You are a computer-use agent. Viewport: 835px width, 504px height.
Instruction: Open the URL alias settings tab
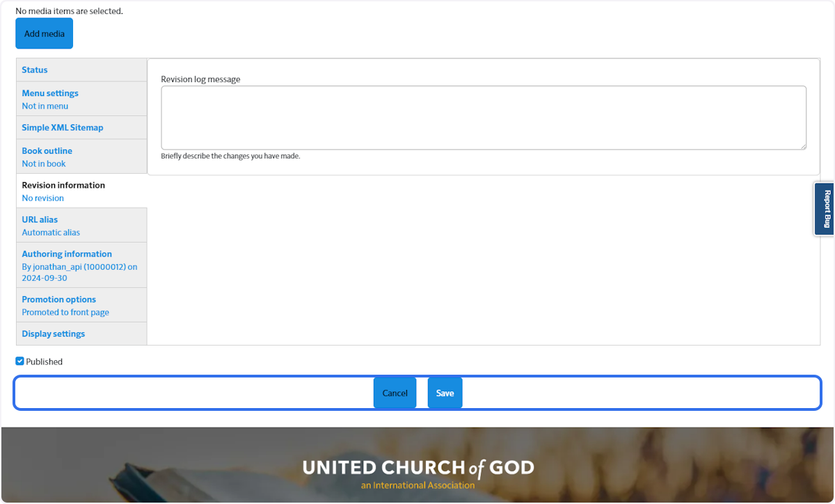[39, 219]
